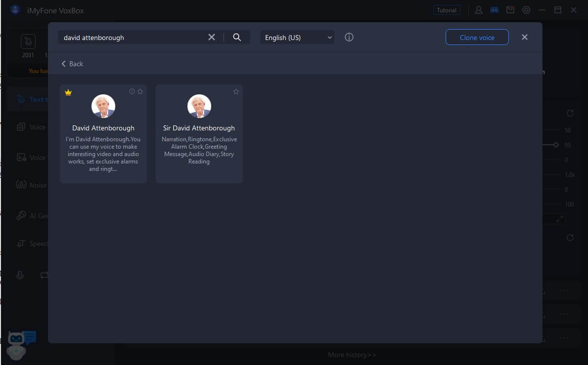Open the middle history row three-dots menu
Screen dimensions: 588x365
coord(564,314)
